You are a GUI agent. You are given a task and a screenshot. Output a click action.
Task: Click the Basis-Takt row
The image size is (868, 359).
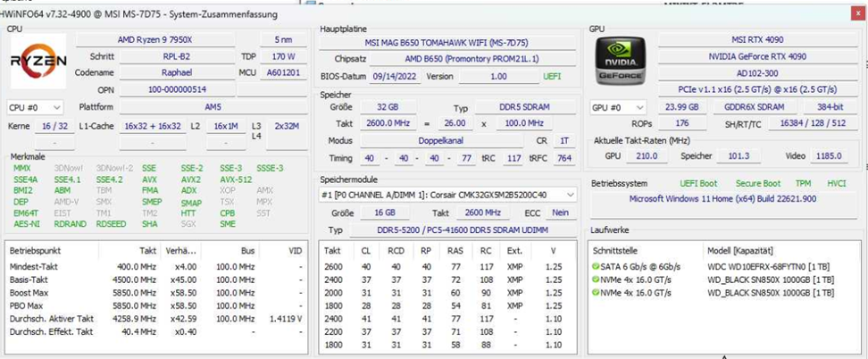(x=155, y=280)
